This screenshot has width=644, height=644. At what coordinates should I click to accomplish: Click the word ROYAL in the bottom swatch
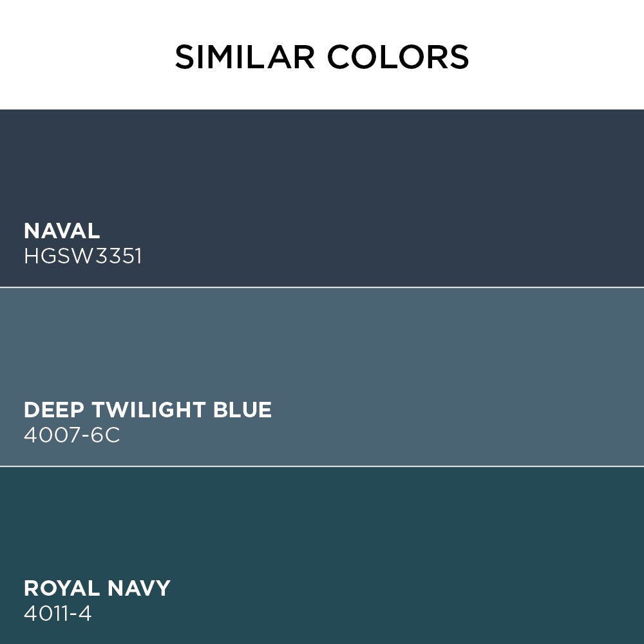(62, 588)
